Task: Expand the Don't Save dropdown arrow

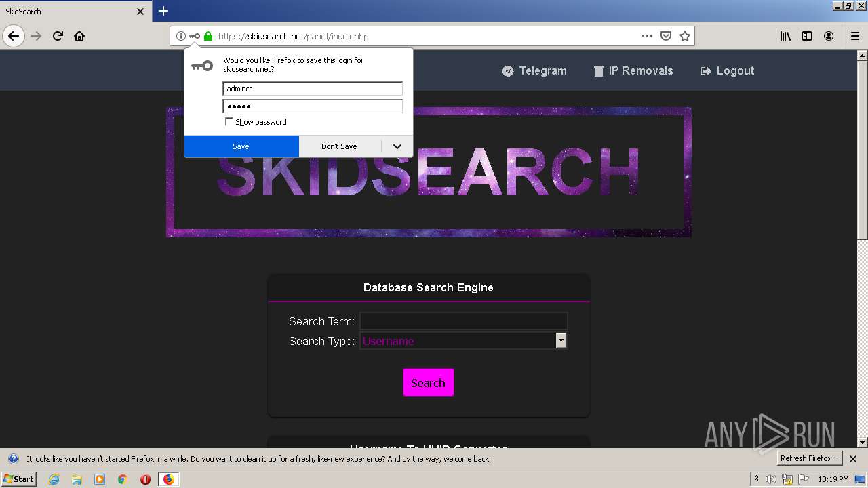Action: tap(397, 146)
